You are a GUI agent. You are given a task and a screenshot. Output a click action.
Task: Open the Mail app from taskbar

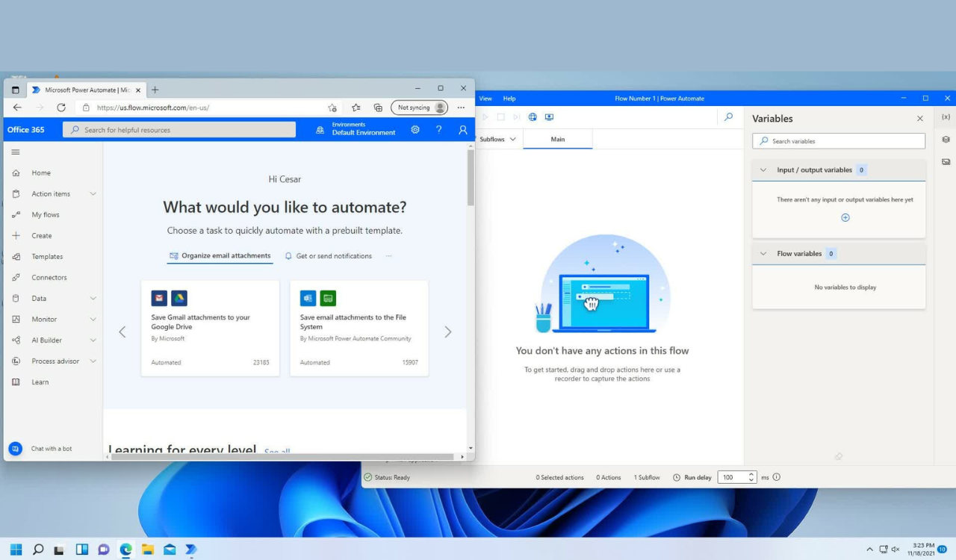coord(170,550)
